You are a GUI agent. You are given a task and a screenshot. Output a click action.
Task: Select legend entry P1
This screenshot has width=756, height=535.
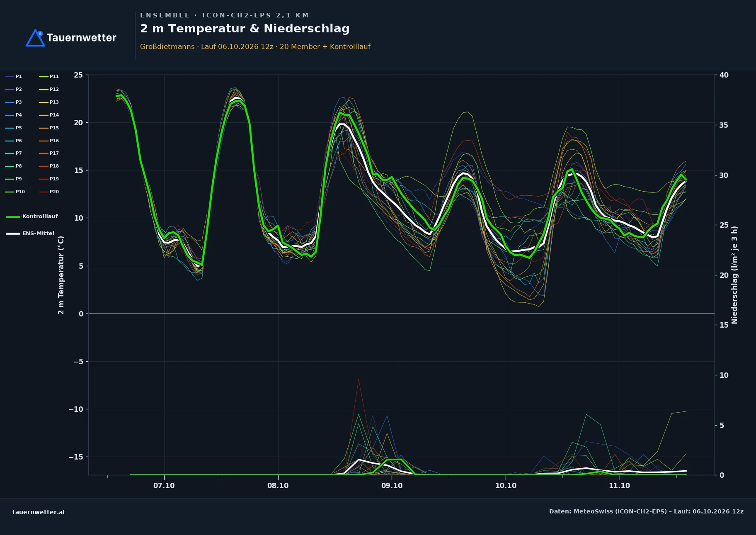[x=13, y=77]
